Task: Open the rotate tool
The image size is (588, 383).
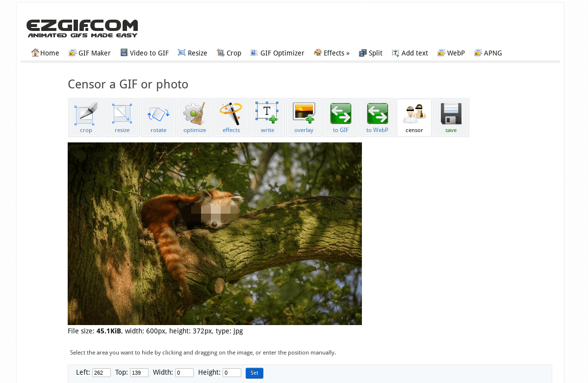Action: [x=158, y=113]
